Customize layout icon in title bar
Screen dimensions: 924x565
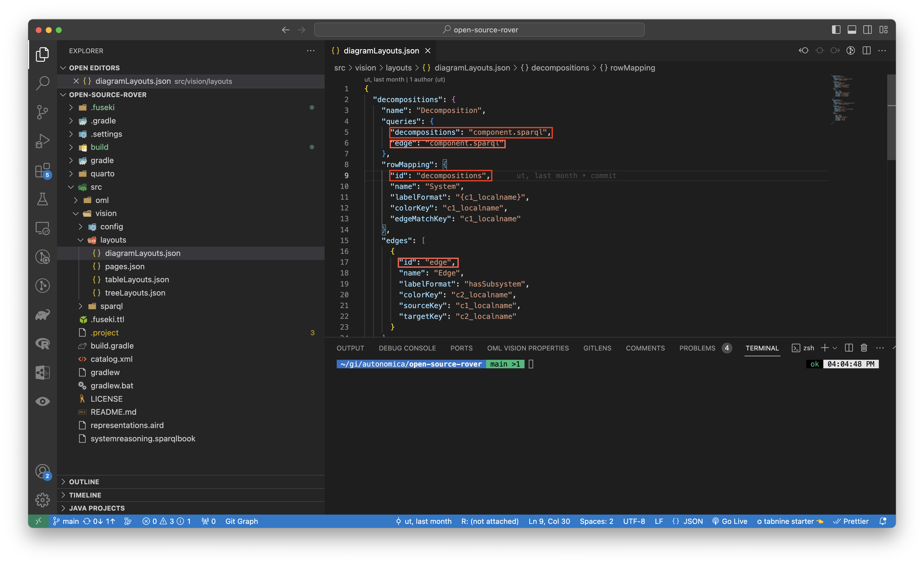coord(884,30)
